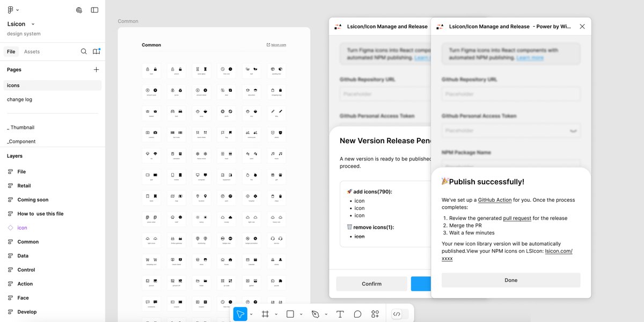Click the Common frame label above canvas
644x322 pixels.
pos(128,21)
